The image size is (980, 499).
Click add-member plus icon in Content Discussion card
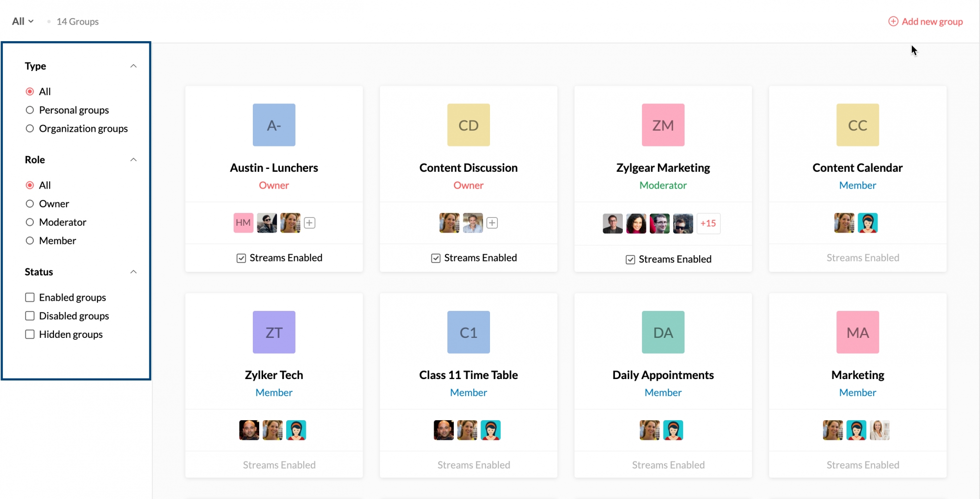tap(492, 223)
